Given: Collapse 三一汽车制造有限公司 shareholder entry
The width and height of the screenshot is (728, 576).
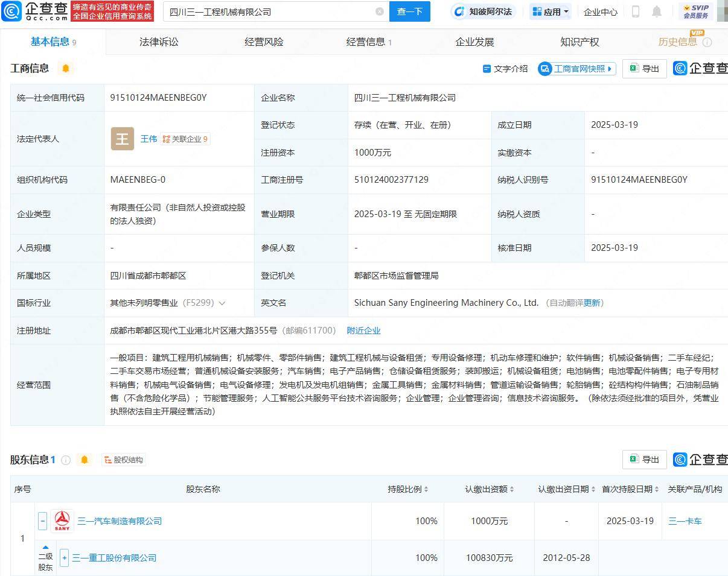Looking at the screenshot, I should tap(42, 521).
